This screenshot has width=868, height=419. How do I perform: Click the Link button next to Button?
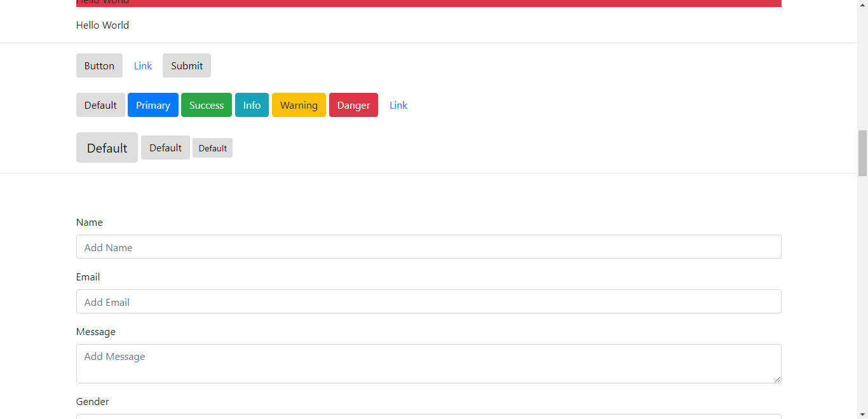[142, 65]
